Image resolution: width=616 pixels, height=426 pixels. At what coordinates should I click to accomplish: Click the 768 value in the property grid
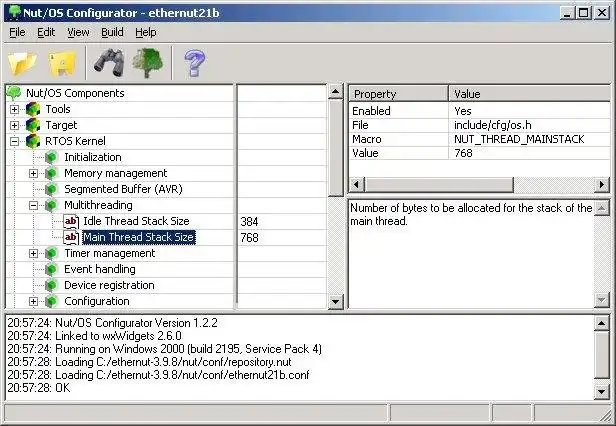pyautogui.click(x=463, y=153)
